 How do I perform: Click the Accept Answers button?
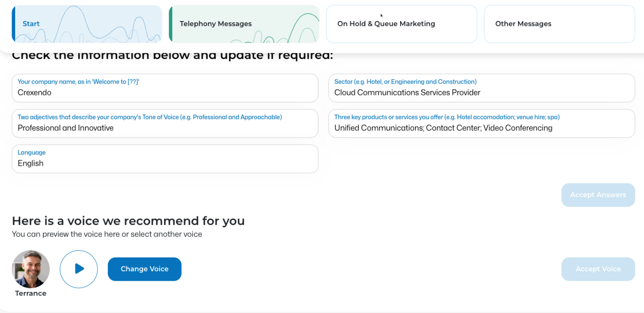(x=598, y=195)
